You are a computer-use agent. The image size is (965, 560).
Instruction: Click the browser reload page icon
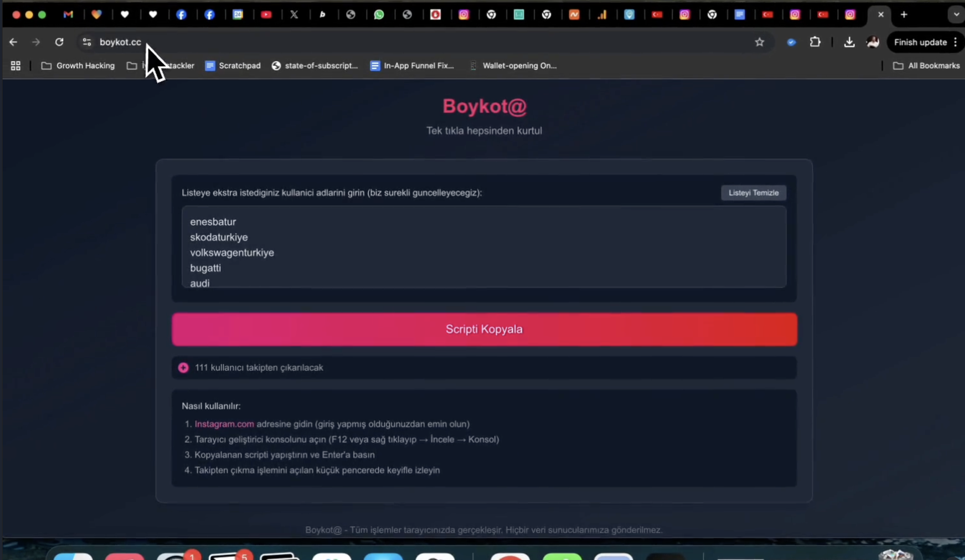click(x=59, y=42)
